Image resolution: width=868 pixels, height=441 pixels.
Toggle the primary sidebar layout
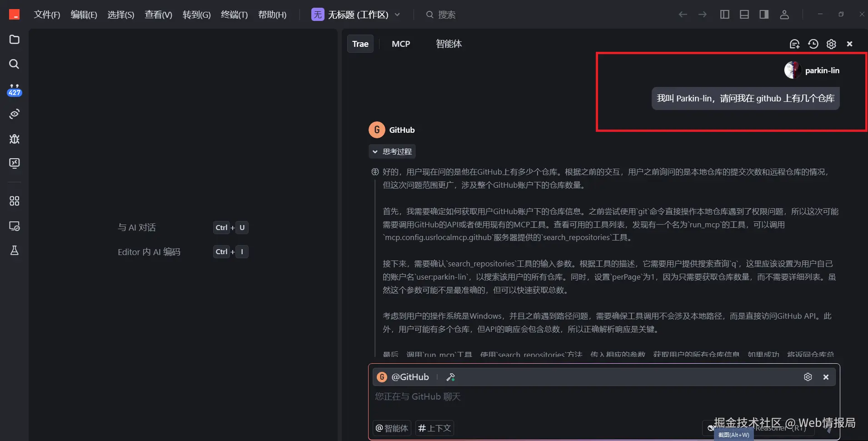pyautogui.click(x=724, y=14)
